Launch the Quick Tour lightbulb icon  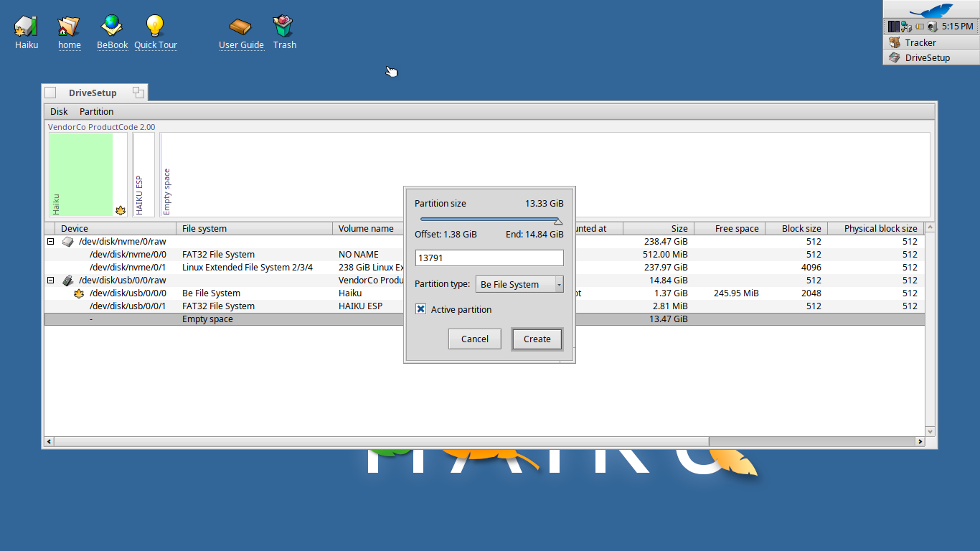coord(155,27)
